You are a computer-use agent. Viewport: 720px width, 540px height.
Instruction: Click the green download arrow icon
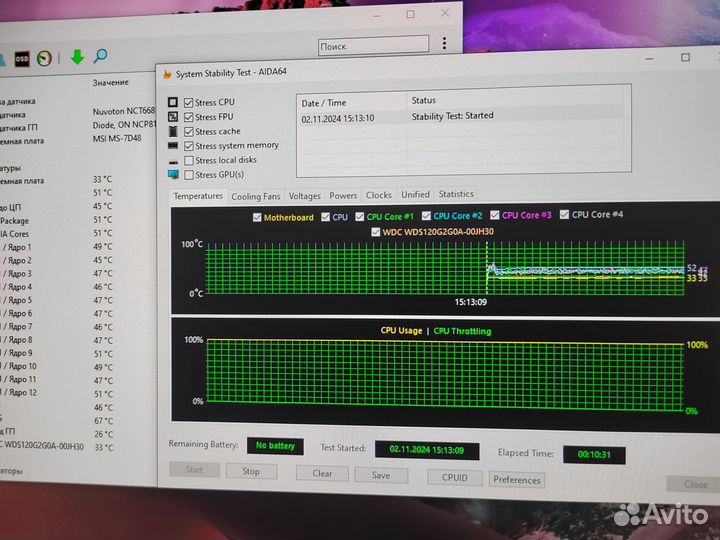(x=77, y=57)
